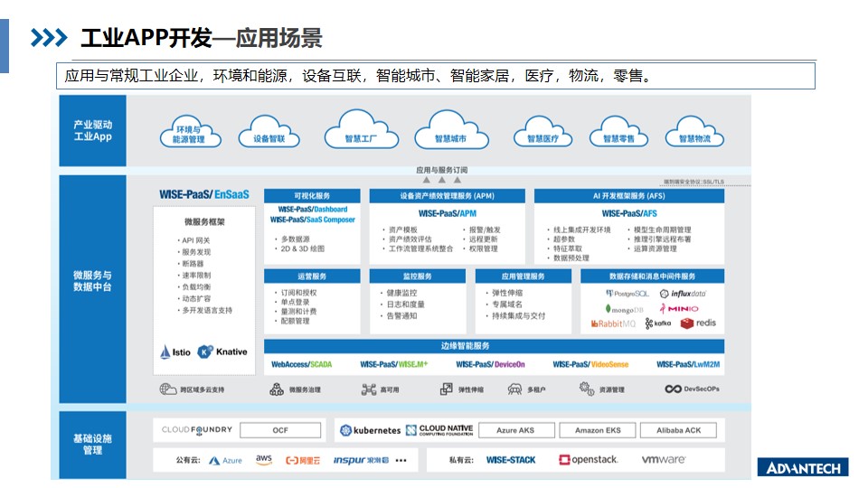The height and width of the screenshot is (488, 868).
Task: Click the WISE-PaaS/WISE.M+ label
Action: pos(393,364)
